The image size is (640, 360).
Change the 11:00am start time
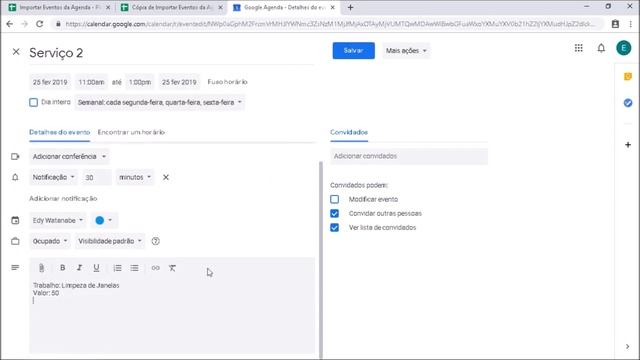(91, 82)
